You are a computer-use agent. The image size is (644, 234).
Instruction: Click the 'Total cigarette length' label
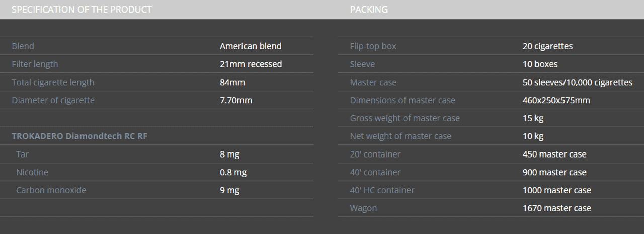tap(53, 82)
